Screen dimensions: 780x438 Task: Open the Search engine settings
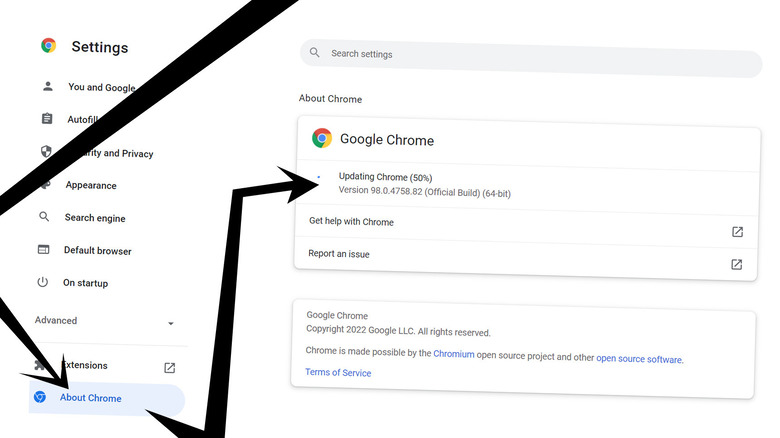[95, 218]
